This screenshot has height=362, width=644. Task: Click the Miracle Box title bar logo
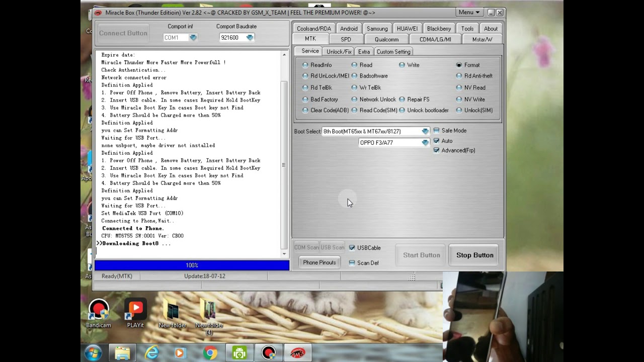[98, 13]
